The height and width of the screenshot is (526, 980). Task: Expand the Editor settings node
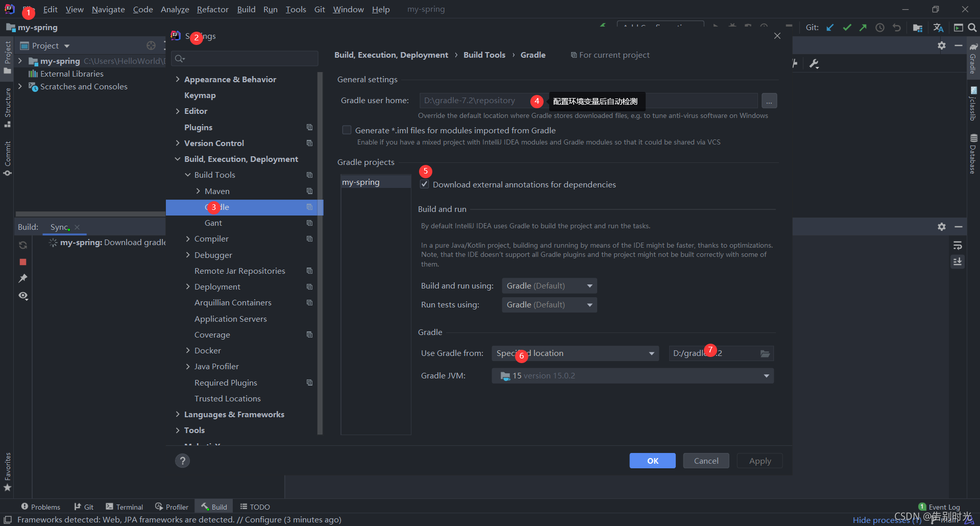pyautogui.click(x=178, y=111)
